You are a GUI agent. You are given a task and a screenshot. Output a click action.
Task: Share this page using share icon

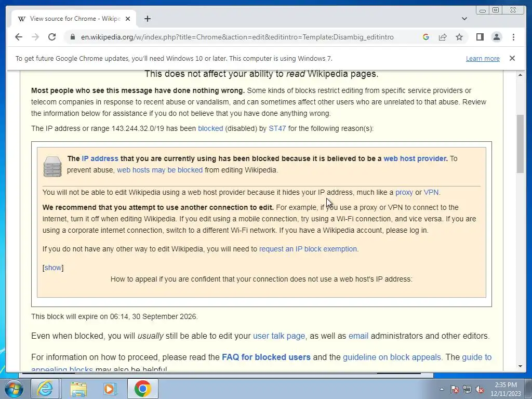pos(443,37)
